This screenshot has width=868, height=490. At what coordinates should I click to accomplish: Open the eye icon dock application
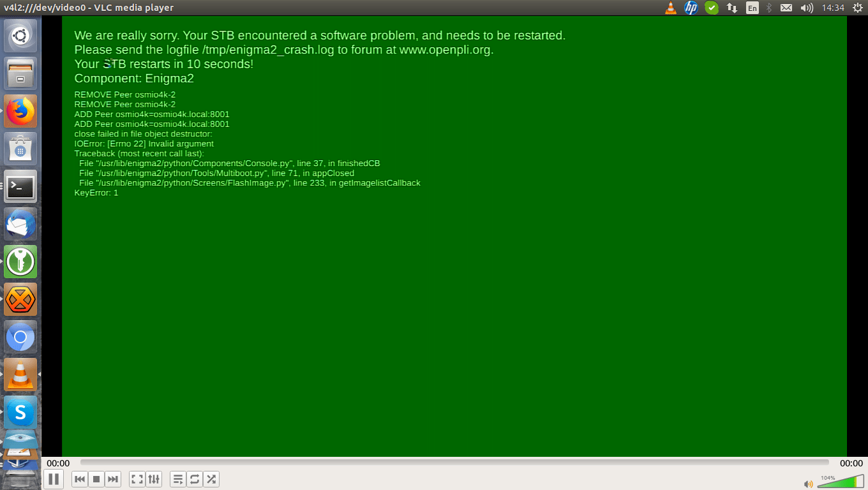(20, 440)
